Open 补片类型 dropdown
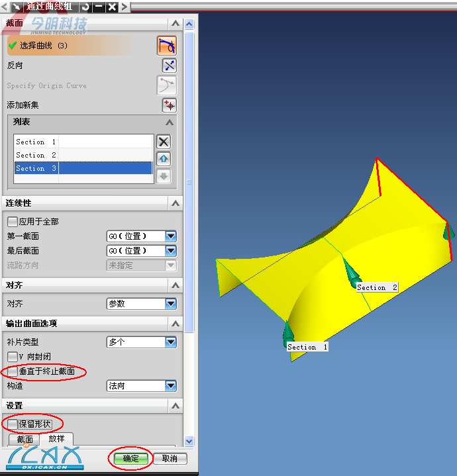457x476 pixels. coord(142,342)
